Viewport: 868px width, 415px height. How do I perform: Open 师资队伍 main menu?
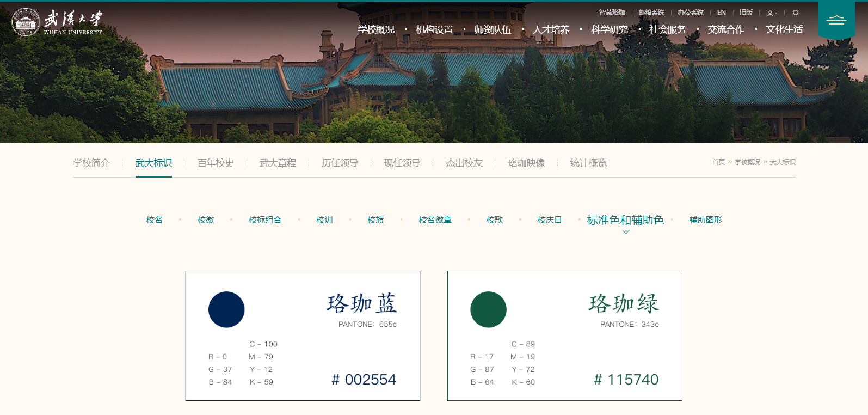click(493, 29)
